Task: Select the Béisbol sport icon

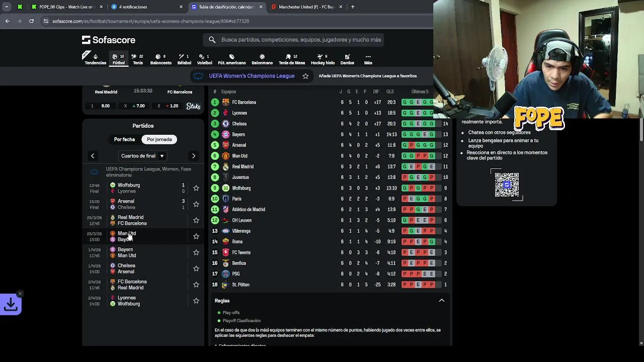Action: pos(184,59)
